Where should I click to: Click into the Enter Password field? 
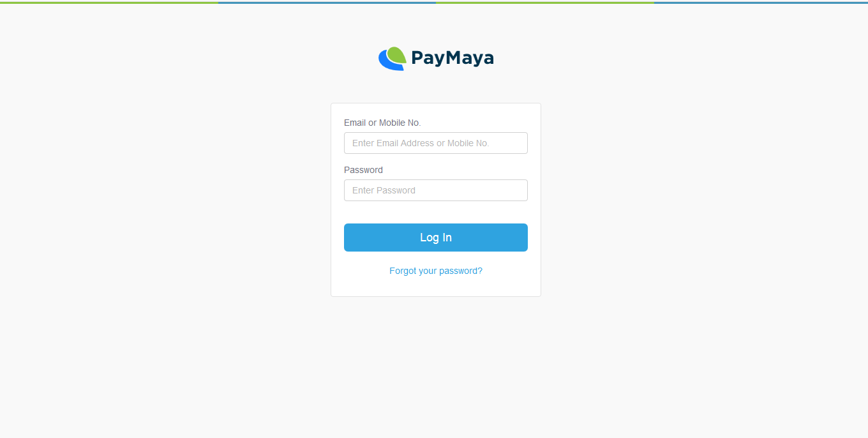[x=436, y=190]
